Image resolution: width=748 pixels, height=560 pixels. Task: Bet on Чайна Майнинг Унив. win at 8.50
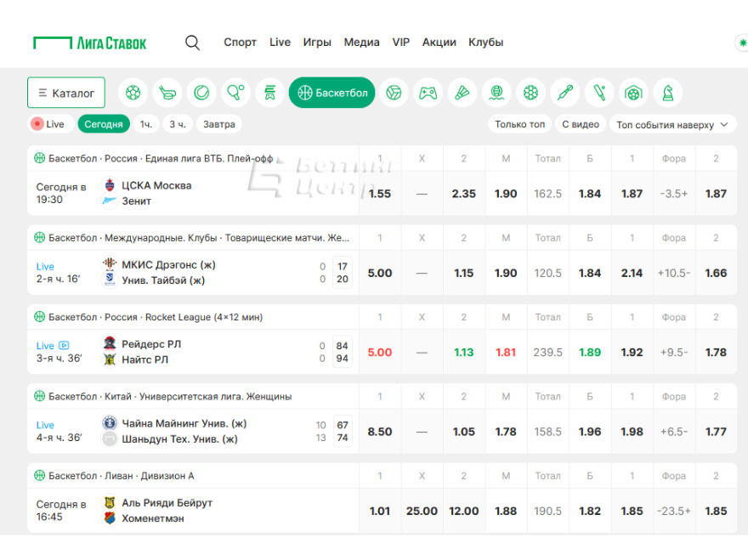(380, 431)
